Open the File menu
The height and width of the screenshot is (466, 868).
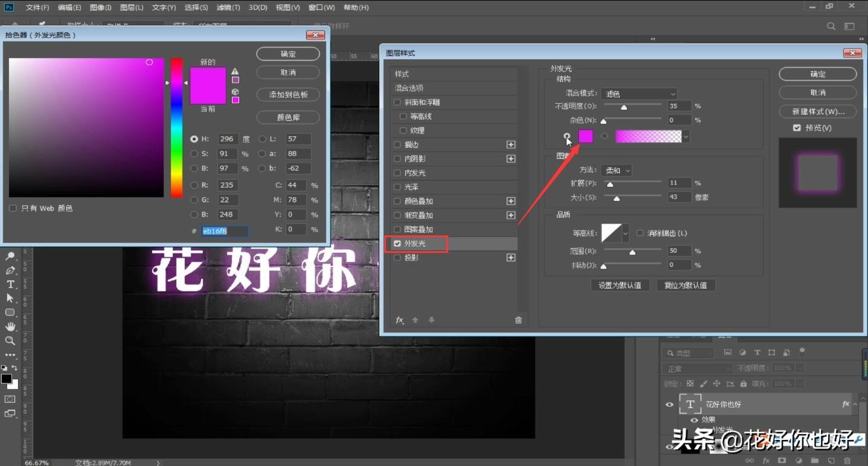pos(37,8)
